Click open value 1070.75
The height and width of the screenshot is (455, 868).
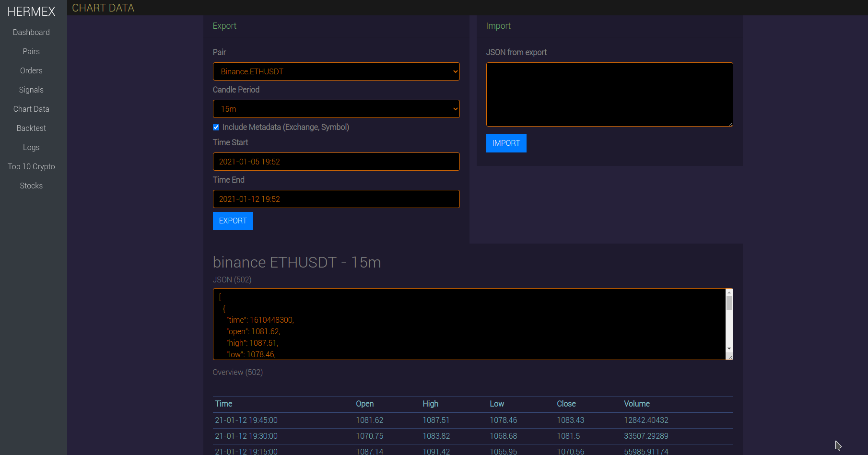tap(370, 436)
